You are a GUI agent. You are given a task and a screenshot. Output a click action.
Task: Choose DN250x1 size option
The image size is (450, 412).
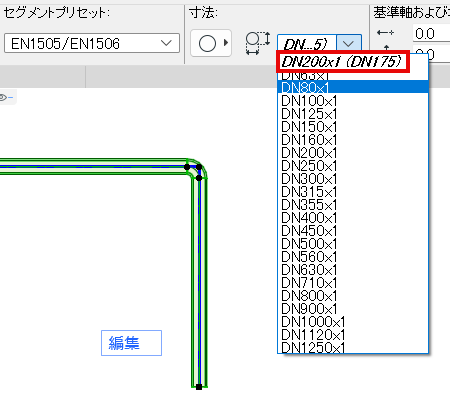coord(353,165)
